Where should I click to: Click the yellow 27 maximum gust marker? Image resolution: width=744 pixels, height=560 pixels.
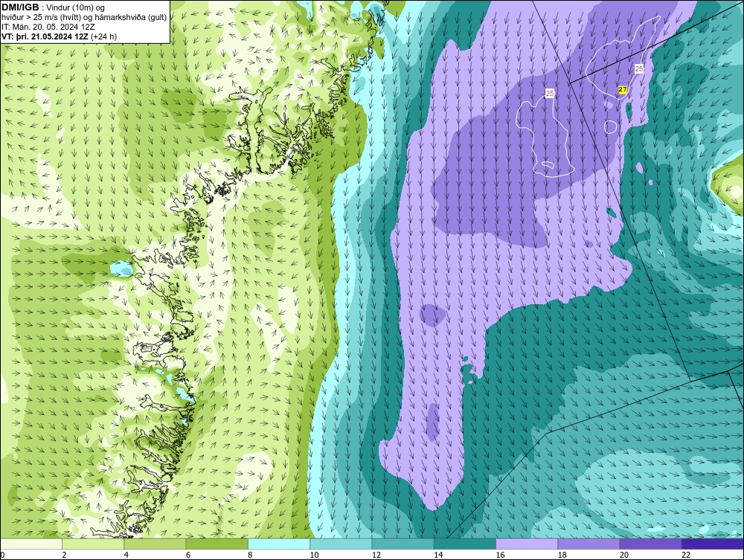click(623, 90)
